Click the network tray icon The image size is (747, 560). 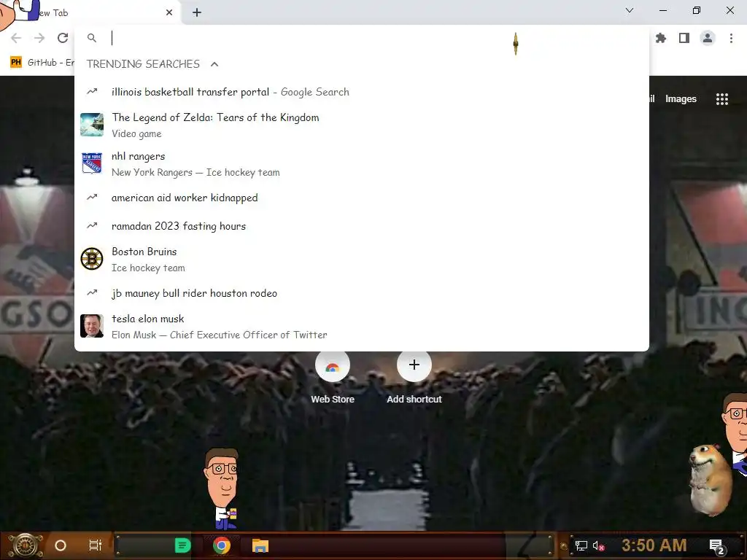581,545
